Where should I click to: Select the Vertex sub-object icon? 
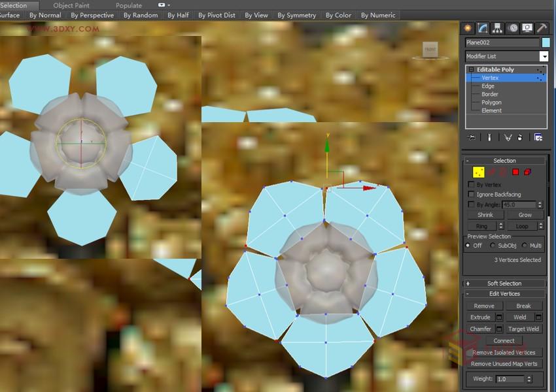click(x=478, y=172)
